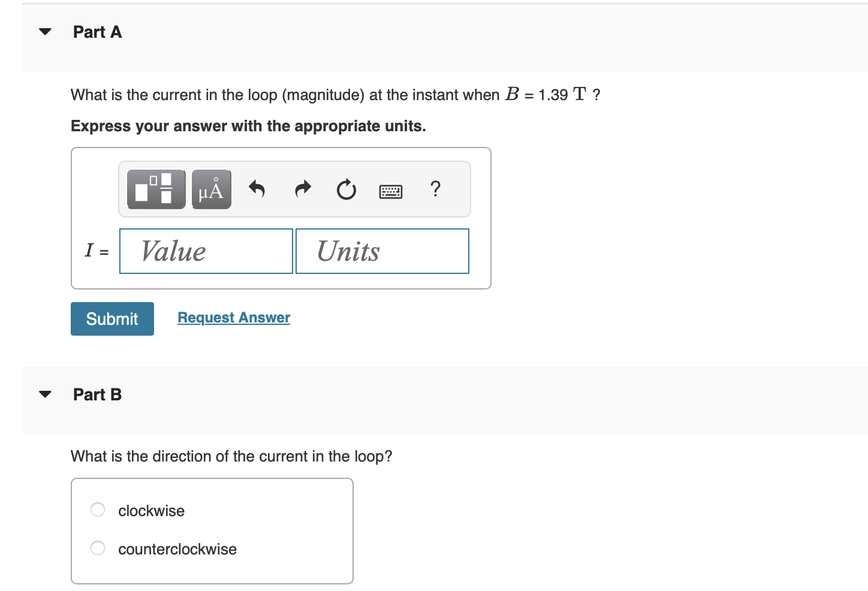The height and width of the screenshot is (591, 868).
Task: Redo the last undone edit
Action: click(302, 189)
